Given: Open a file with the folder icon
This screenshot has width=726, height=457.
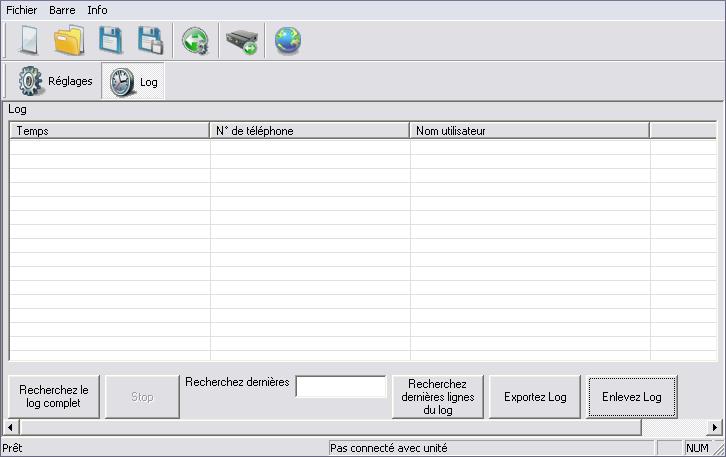Looking at the screenshot, I should pyautogui.click(x=69, y=41).
